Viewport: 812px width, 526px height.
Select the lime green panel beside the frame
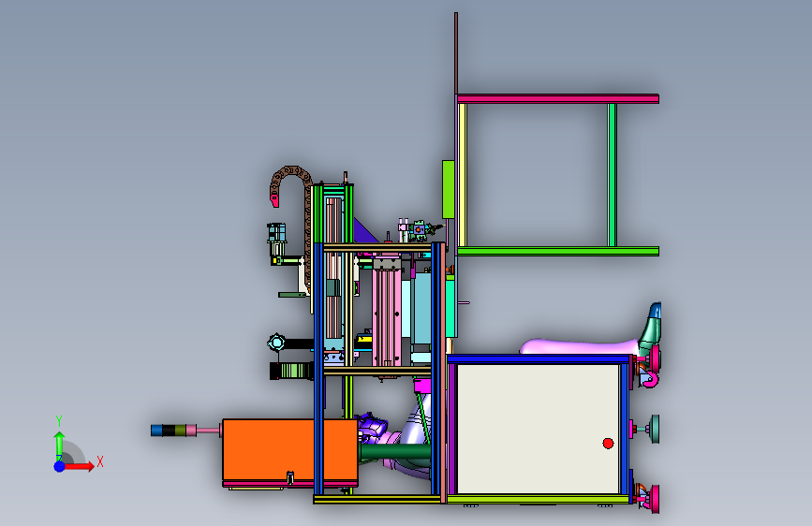click(x=448, y=189)
